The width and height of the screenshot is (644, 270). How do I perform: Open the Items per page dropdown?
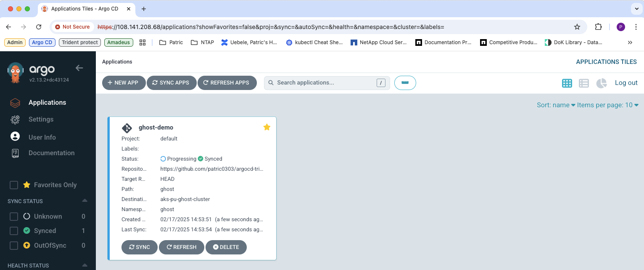pyautogui.click(x=608, y=105)
